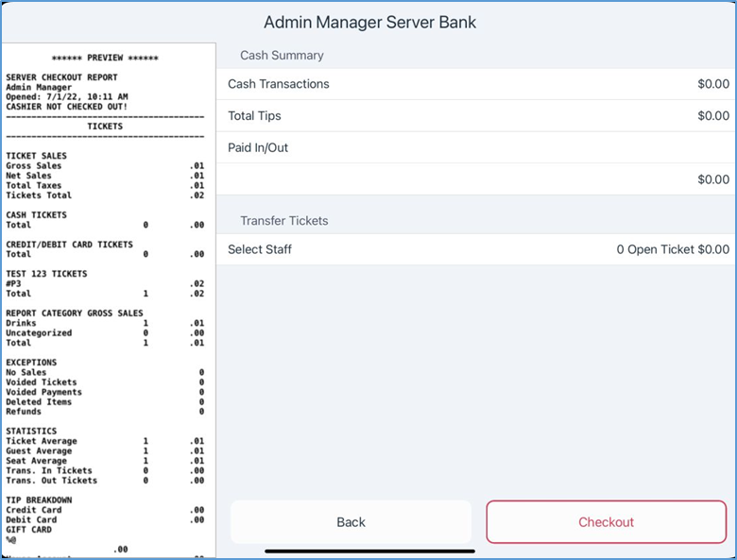This screenshot has width=737, height=560.
Task: Click the Transfer Tickets section header
Action: coord(283,221)
